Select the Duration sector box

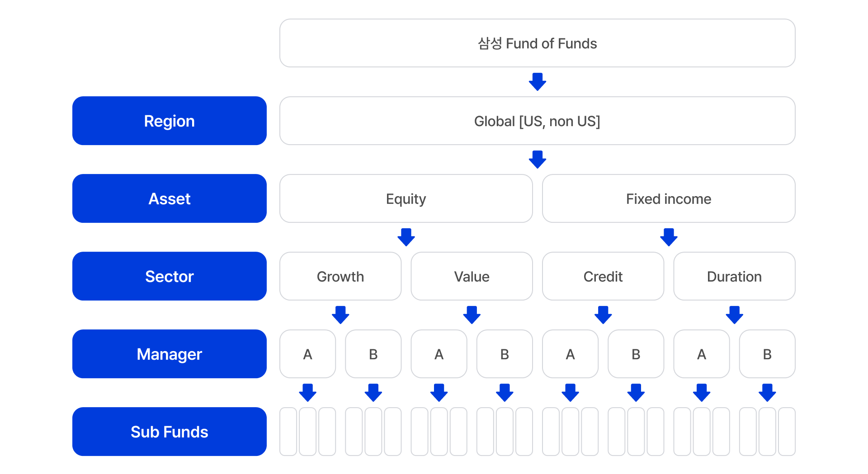734,276
